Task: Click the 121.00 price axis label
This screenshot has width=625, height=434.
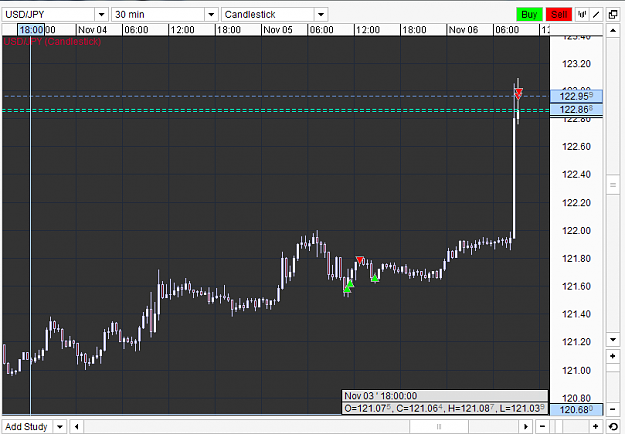Action: 576,371
